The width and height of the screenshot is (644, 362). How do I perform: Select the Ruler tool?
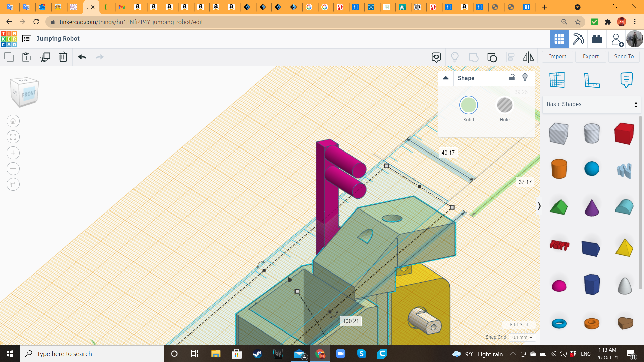pos(592,80)
